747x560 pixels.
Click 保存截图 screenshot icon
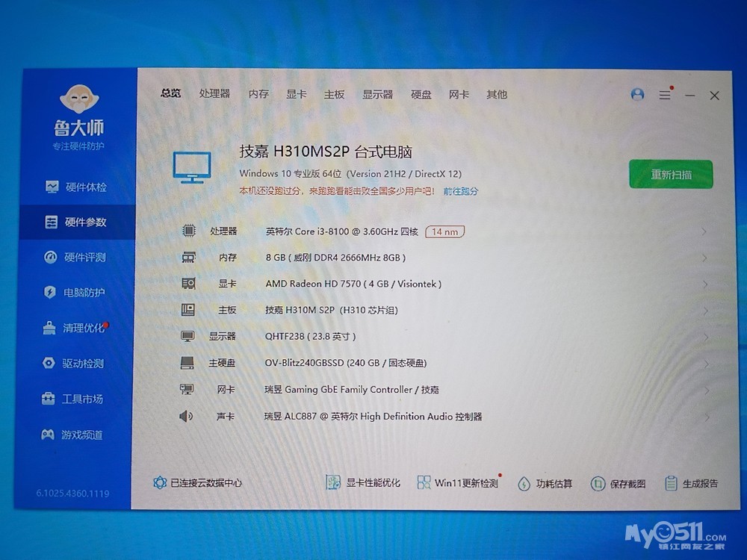tap(598, 484)
